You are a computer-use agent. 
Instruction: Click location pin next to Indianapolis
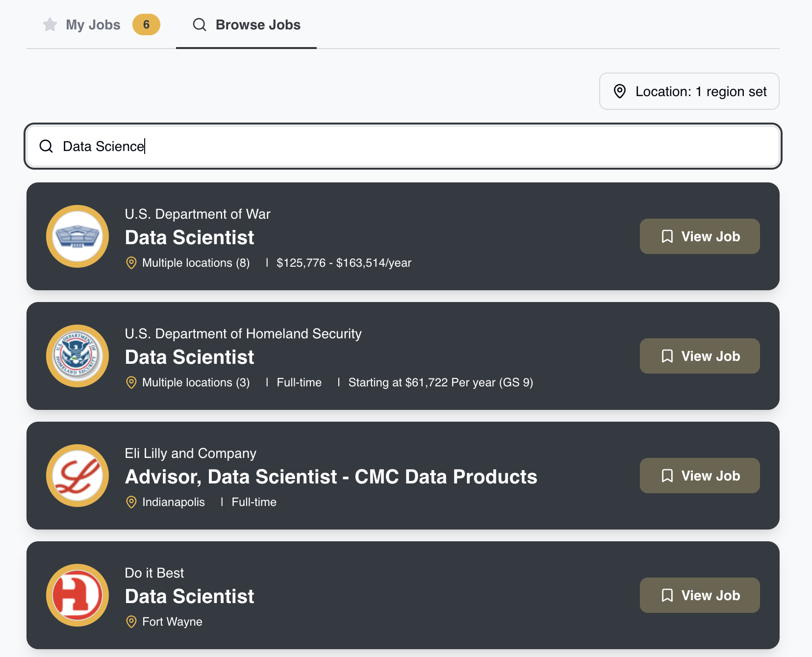tap(131, 502)
